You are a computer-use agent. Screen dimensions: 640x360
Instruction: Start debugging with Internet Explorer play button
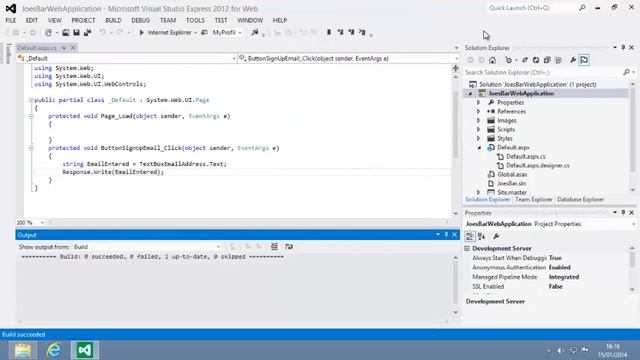142,32
